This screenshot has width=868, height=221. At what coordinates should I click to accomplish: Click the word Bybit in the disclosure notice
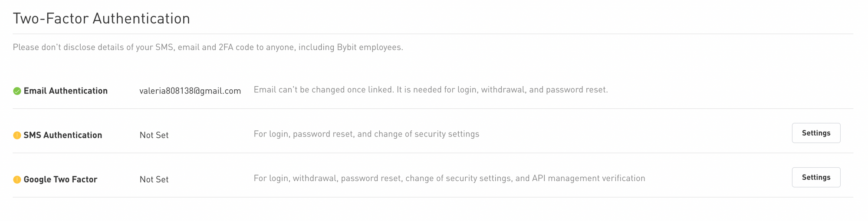coord(347,47)
